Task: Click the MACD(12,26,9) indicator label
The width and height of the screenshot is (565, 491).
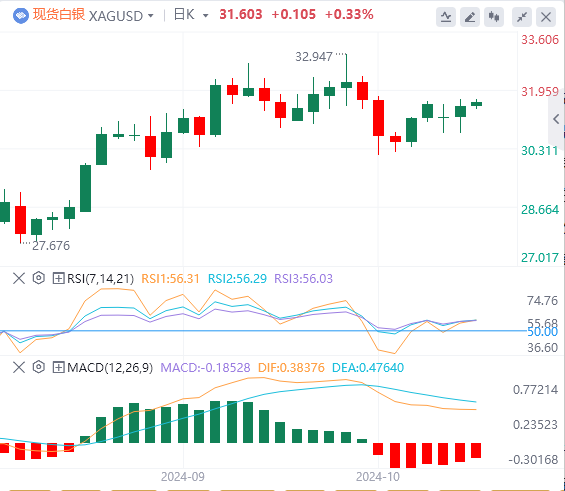Action: coord(110,367)
